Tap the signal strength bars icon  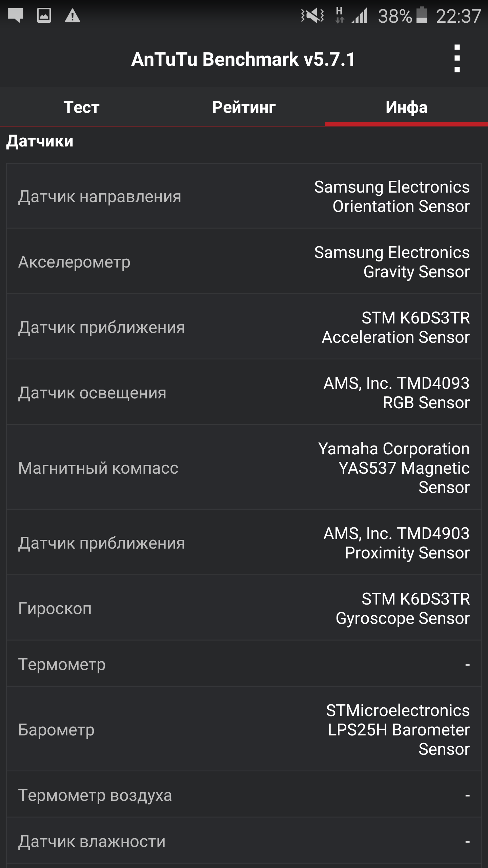coord(360,16)
